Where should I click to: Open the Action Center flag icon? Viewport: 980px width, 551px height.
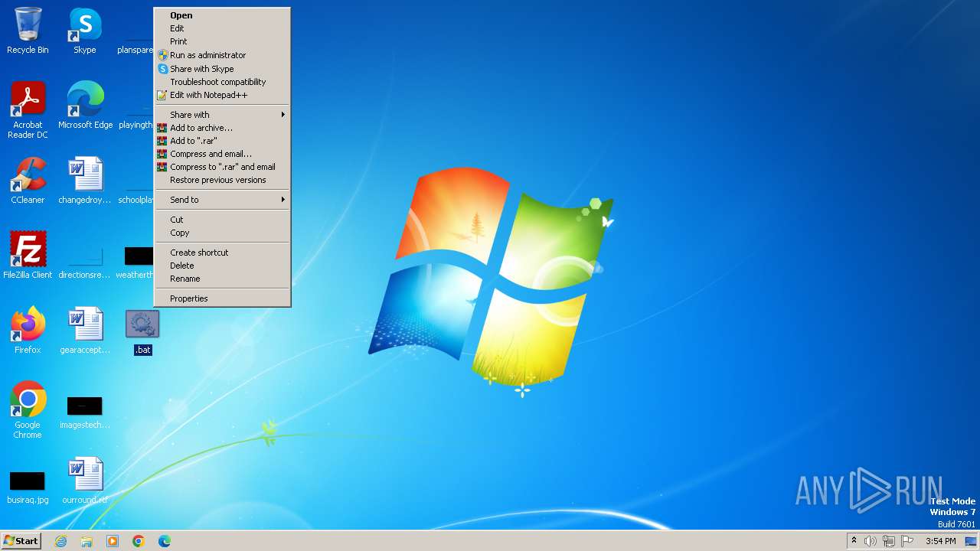(907, 541)
